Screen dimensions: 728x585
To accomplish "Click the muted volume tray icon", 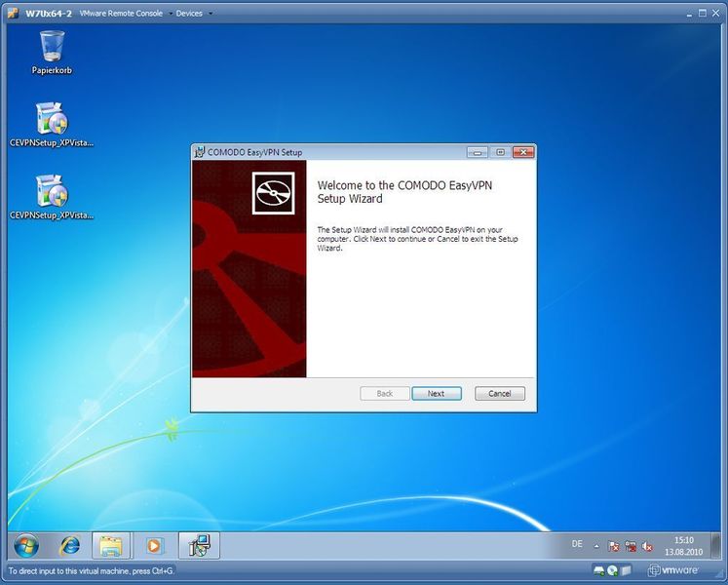I will (647, 546).
